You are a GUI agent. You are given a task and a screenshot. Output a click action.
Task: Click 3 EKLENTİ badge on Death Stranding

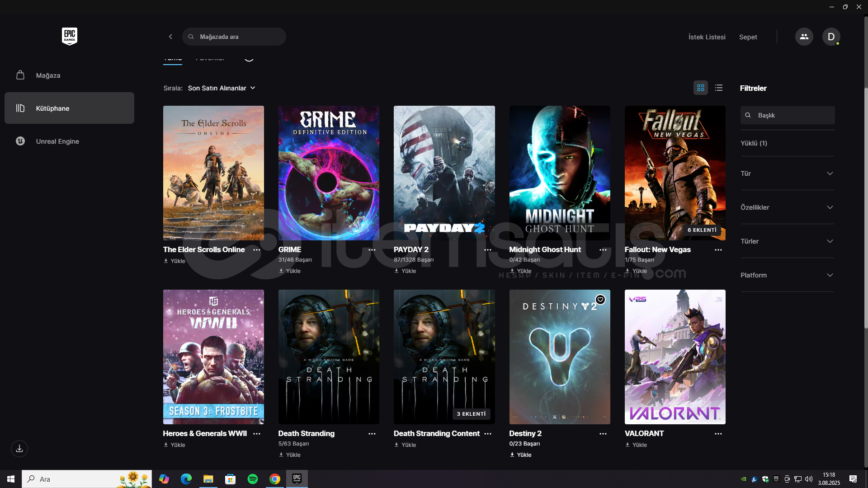point(471,414)
